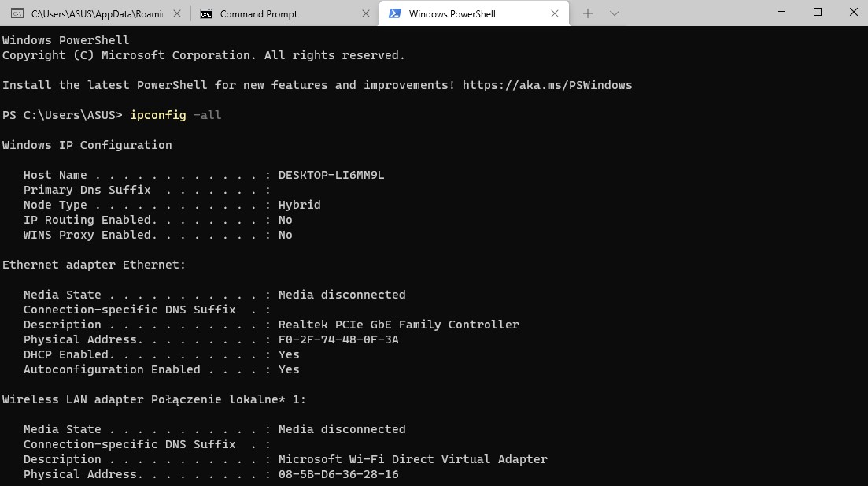Click the typed ipconfig command text
868x486 pixels.
(x=157, y=115)
